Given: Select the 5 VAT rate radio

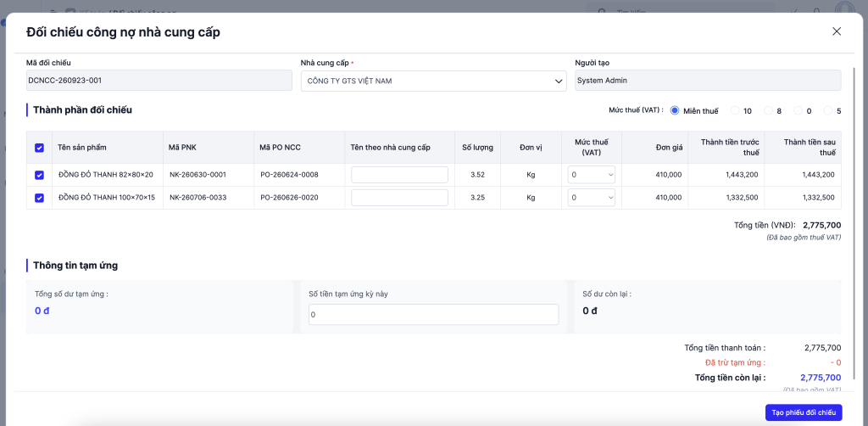Looking at the screenshot, I should click(x=828, y=111).
